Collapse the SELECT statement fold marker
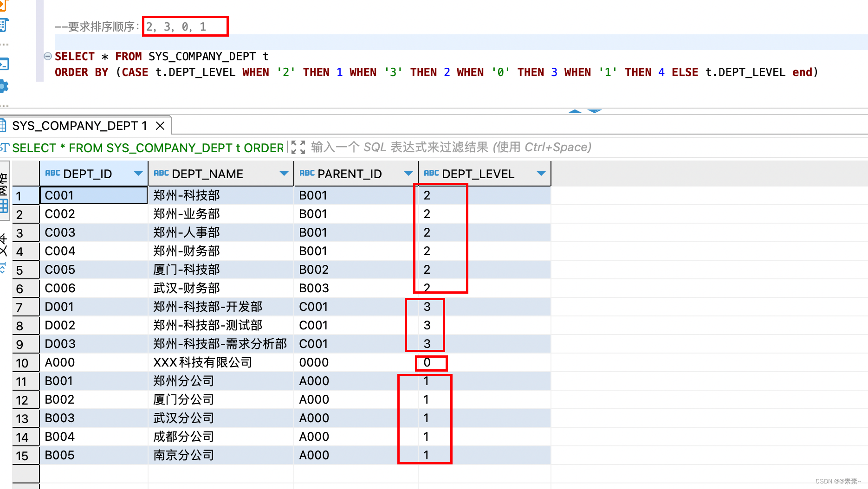The height and width of the screenshot is (489, 868). click(x=47, y=56)
